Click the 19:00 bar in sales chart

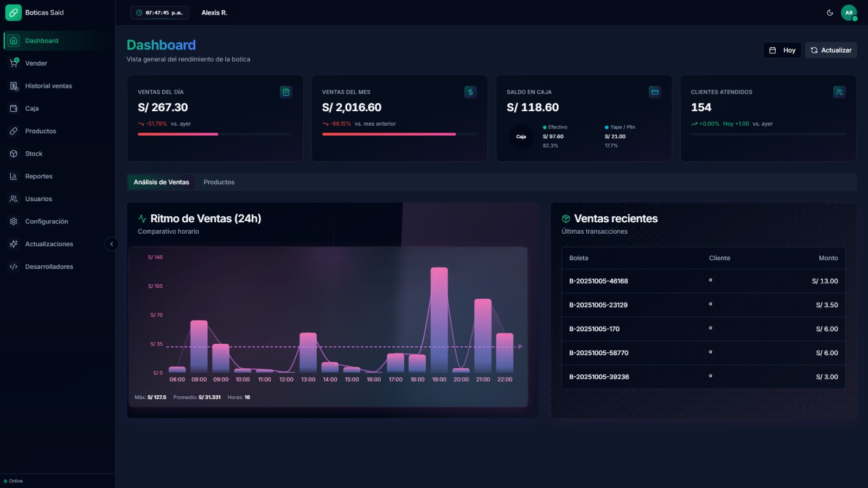pyautogui.click(x=439, y=320)
